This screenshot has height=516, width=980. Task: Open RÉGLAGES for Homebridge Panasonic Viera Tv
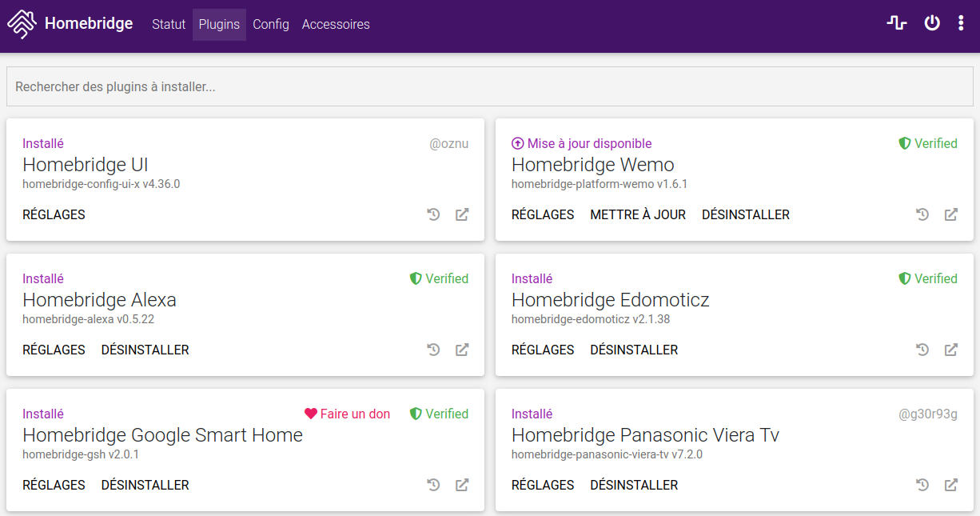pyautogui.click(x=543, y=485)
